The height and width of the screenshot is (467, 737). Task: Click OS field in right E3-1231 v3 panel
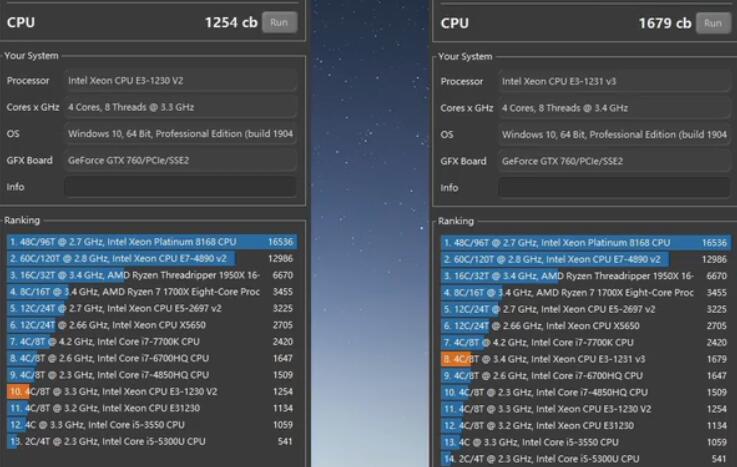[614, 135]
